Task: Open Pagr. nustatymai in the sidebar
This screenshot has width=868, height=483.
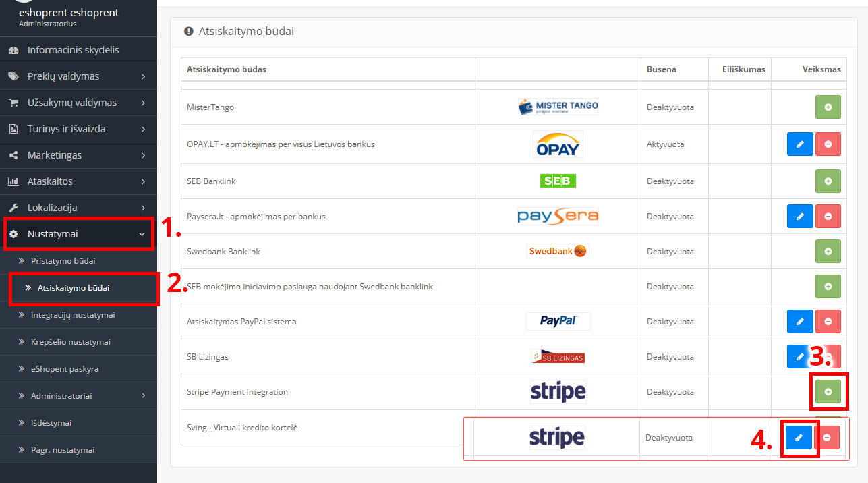Action: pyautogui.click(x=78, y=449)
